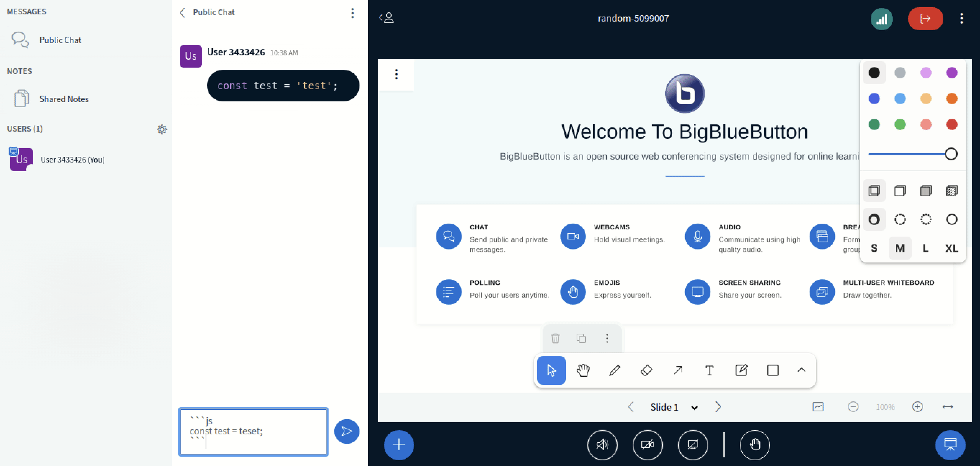Open Public Chat in Messages list
Image resolution: width=980 pixels, height=466 pixels.
click(x=86, y=40)
